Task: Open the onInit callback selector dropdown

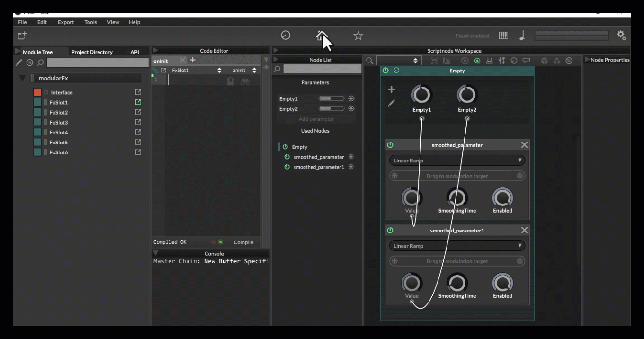Action: [x=244, y=70]
